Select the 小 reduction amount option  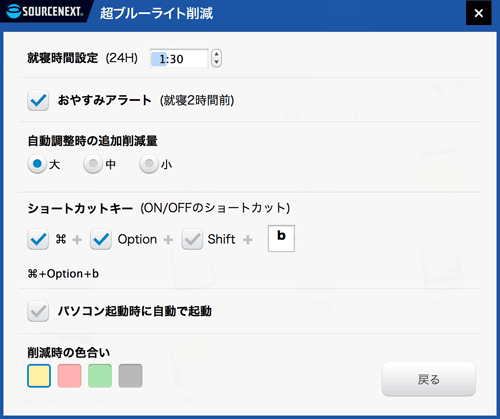pos(149,164)
